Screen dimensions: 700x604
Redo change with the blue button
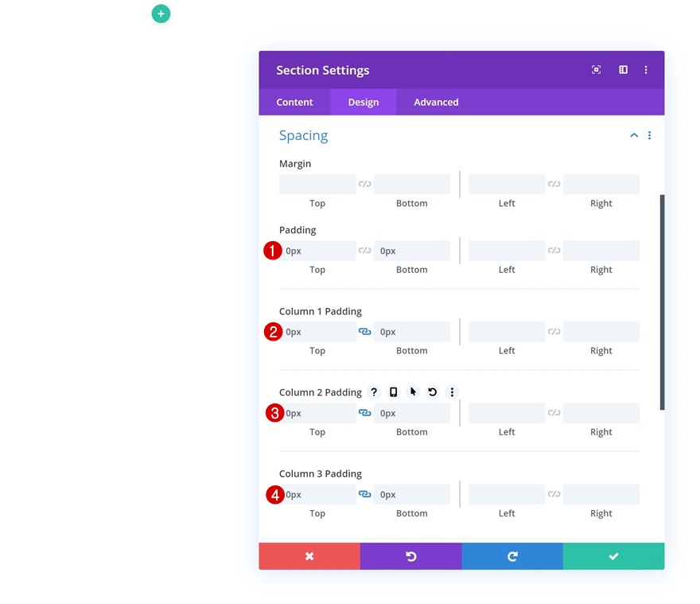click(x=512, y=556)
